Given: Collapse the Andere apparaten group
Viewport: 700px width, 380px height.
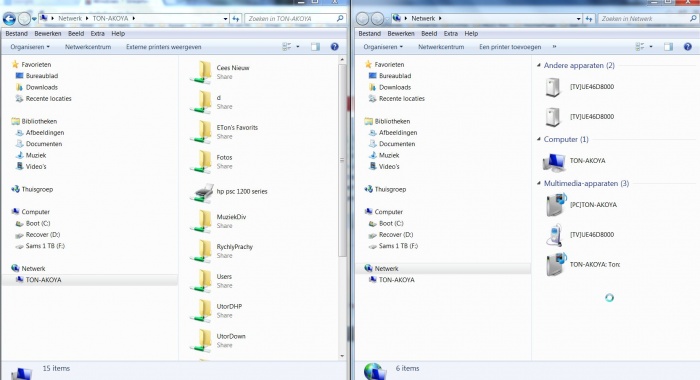Looking at the screenshot, I should pos(539,65).
